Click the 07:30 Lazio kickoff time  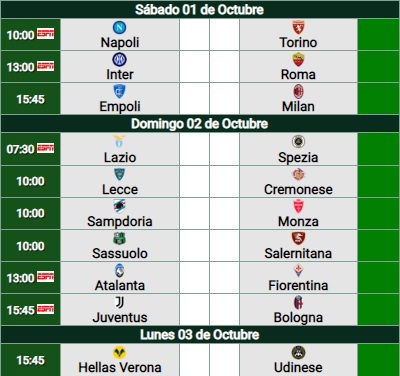coord(21,149)
